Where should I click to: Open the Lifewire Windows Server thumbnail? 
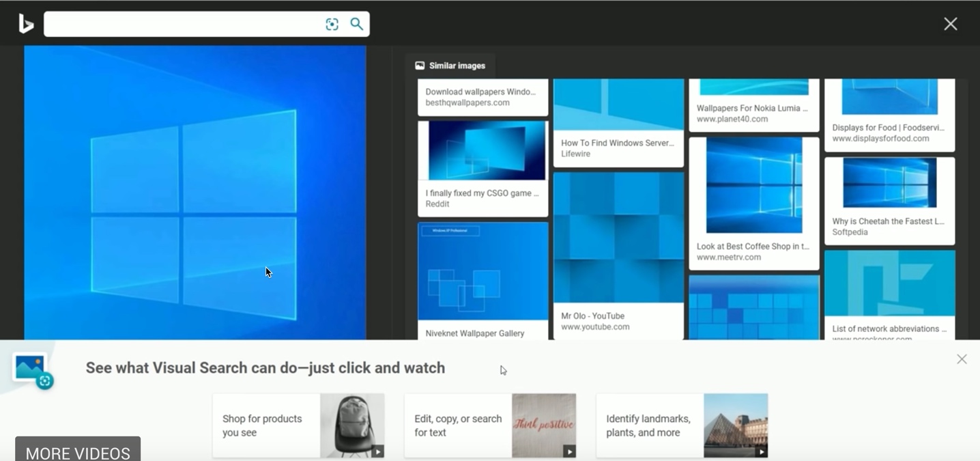[618, 104]
